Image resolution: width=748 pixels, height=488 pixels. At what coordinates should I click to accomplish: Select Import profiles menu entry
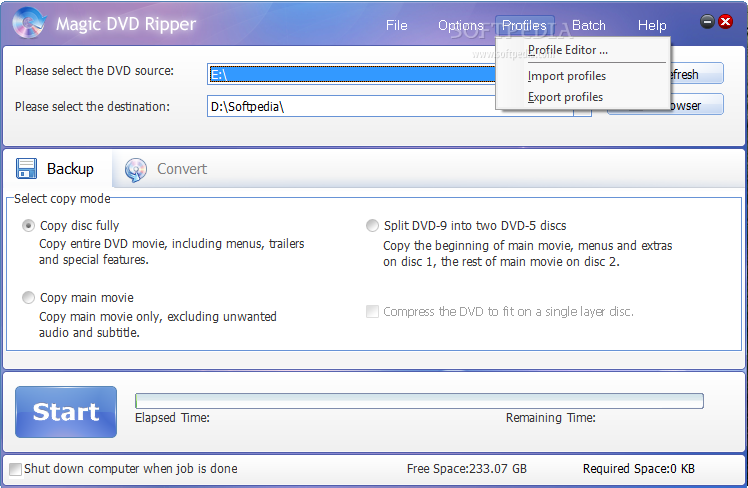coord(567,76)
